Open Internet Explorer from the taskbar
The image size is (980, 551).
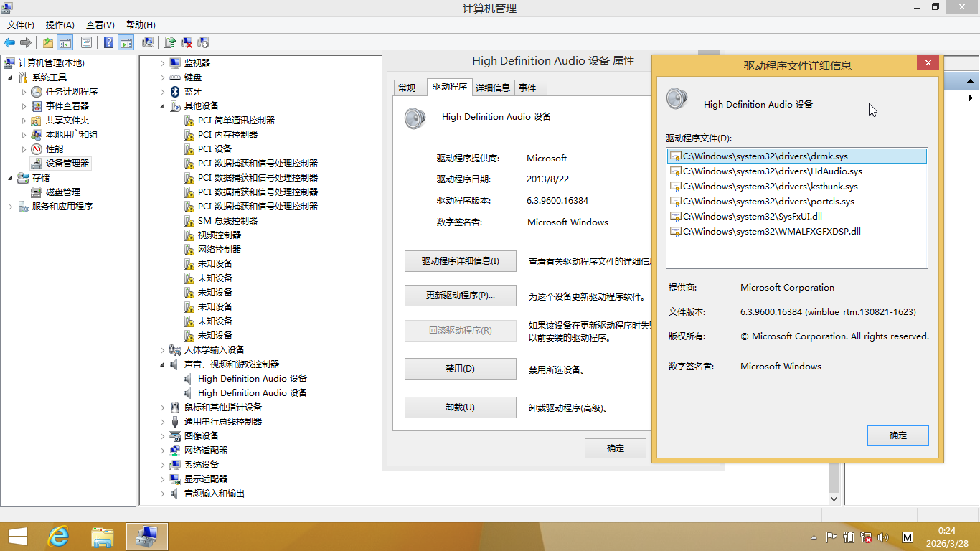click(x=58, y=536)
